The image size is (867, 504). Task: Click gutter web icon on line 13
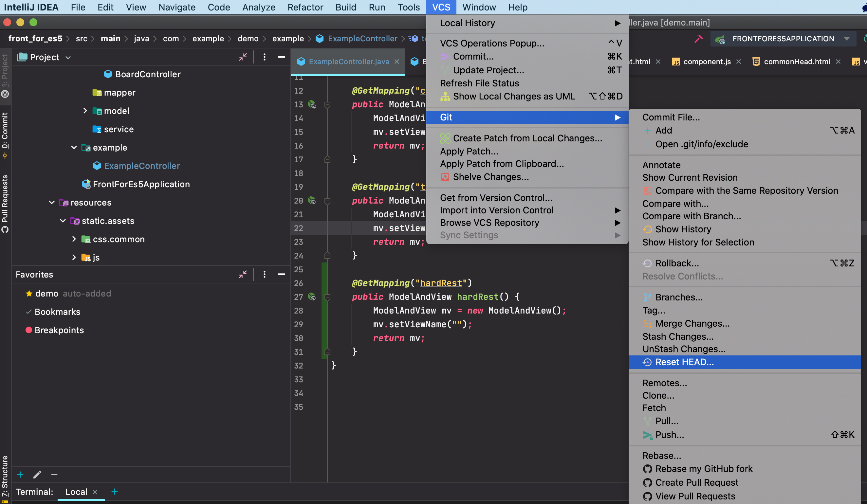(312, 104)
